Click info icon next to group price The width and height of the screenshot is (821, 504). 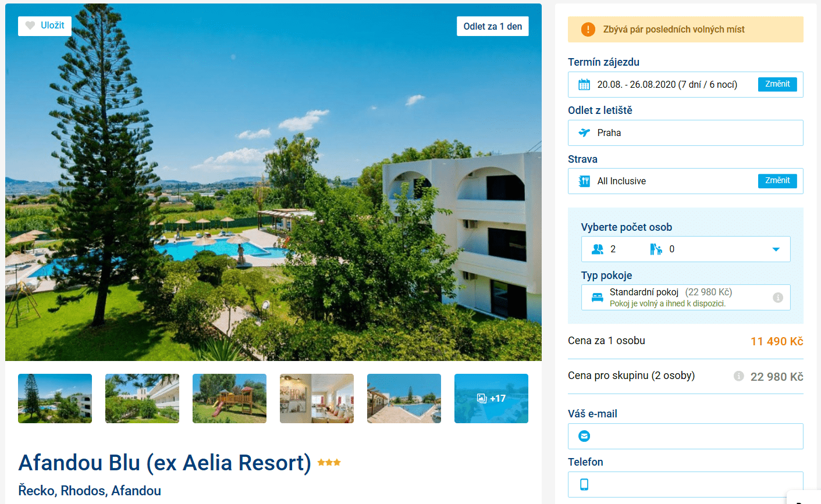[x=739, y=376]
